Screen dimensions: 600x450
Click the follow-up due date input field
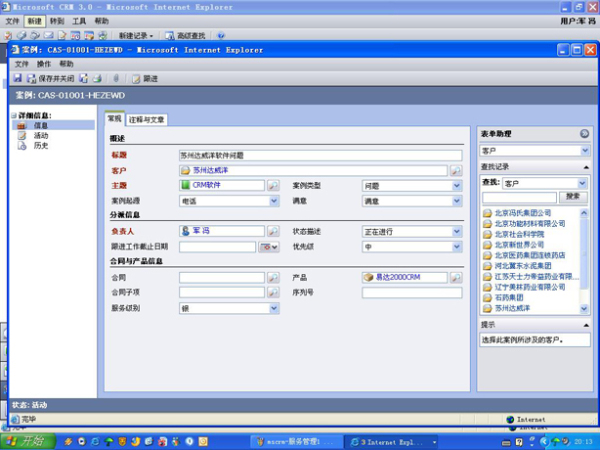click(217, 247)
